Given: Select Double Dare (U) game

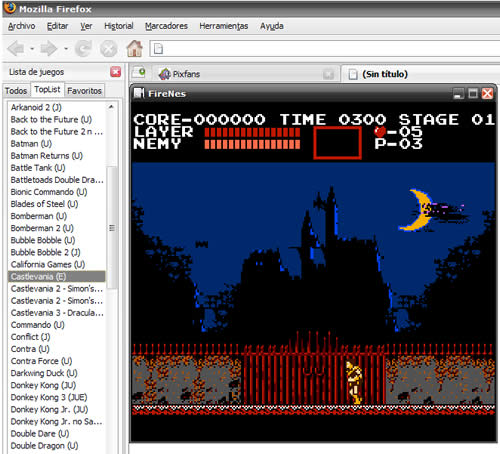Looking at the screenshot, I should pyautogui.click(x=57, y=434).
